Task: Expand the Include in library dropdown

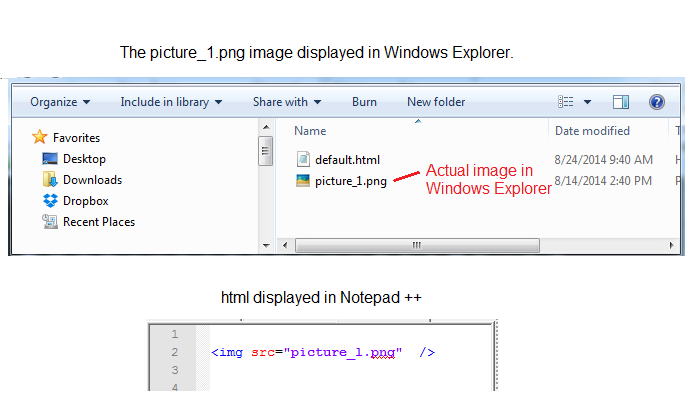Action: tap(170, 102)
